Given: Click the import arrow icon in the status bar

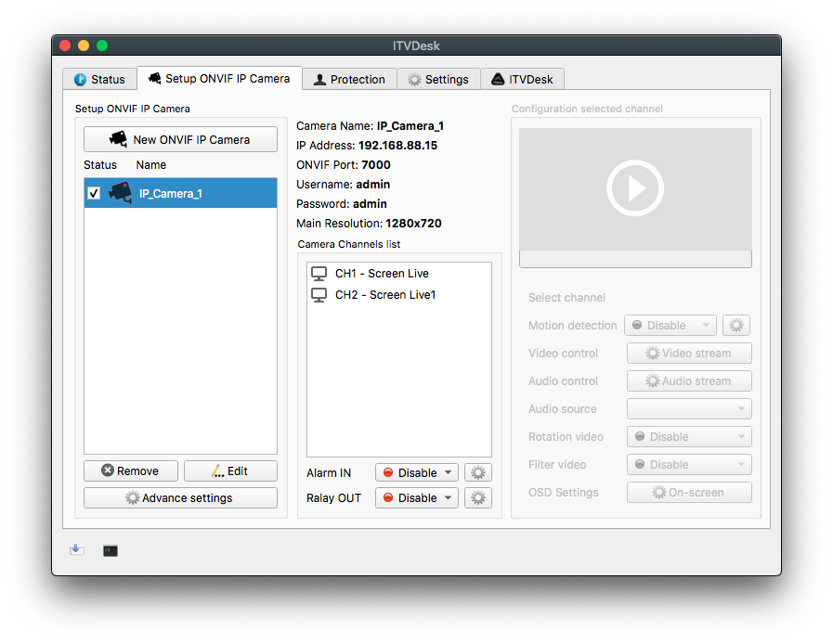Looking at the screenshot, I should [x=77, y=549].
